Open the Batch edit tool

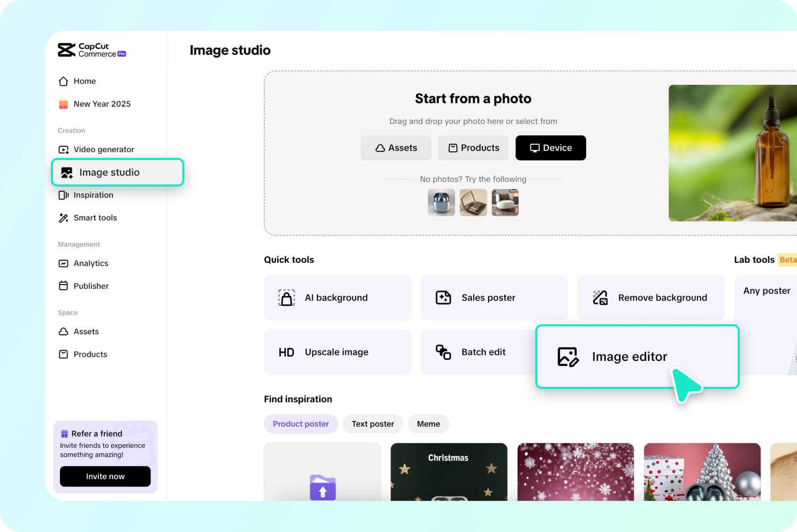(x=483, y=352)
